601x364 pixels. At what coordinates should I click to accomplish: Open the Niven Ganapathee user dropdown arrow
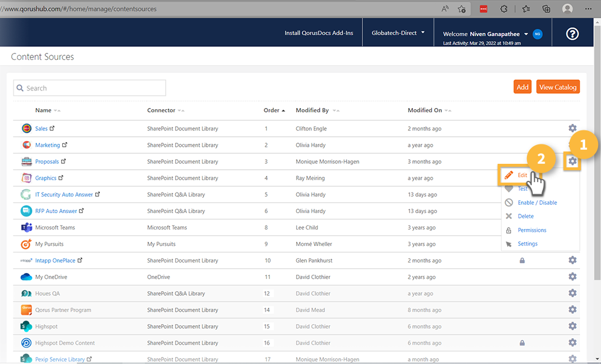[526, 34]
